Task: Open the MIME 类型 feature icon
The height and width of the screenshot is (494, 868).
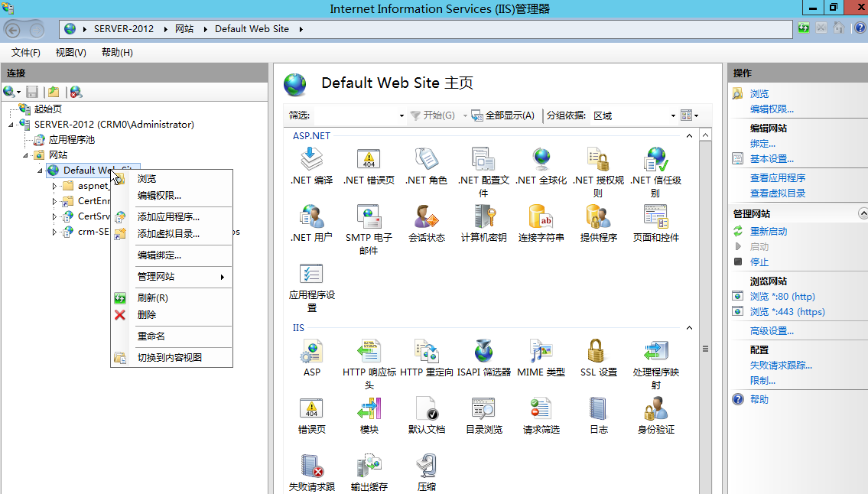Action: coord(541,352)
